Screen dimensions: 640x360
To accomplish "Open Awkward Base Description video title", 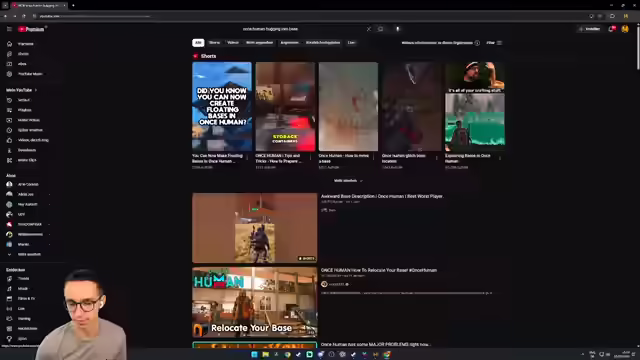I will [x=382, y=196].
